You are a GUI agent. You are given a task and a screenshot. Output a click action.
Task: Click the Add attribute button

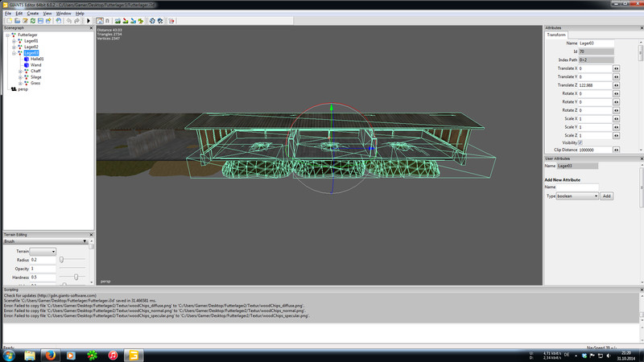pyautogui.click(x=607, y=196)
